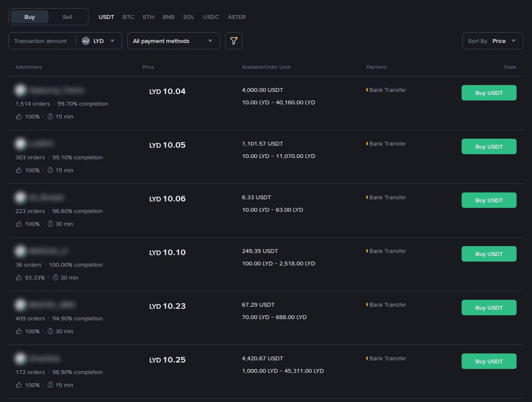This screenshot has width=532, height=402.
Task: Click the 93.33% rating text
Action: tap(35, 277)
